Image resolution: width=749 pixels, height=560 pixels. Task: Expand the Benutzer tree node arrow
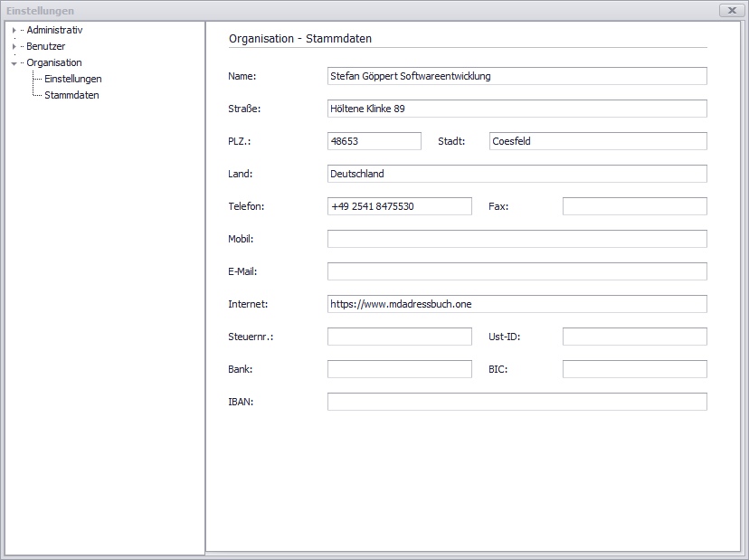(14, 47)
